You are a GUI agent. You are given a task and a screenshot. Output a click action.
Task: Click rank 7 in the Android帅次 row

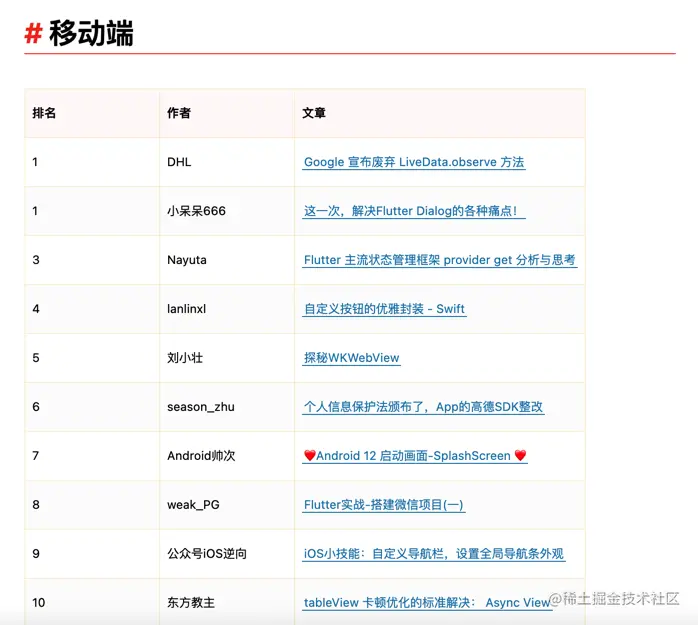coord(36,456)
